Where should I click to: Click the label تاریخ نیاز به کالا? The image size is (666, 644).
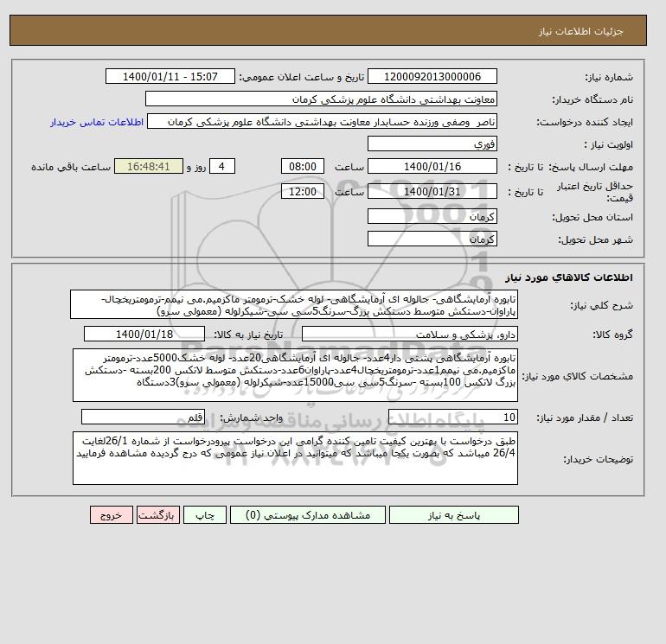tap(248, 335)
